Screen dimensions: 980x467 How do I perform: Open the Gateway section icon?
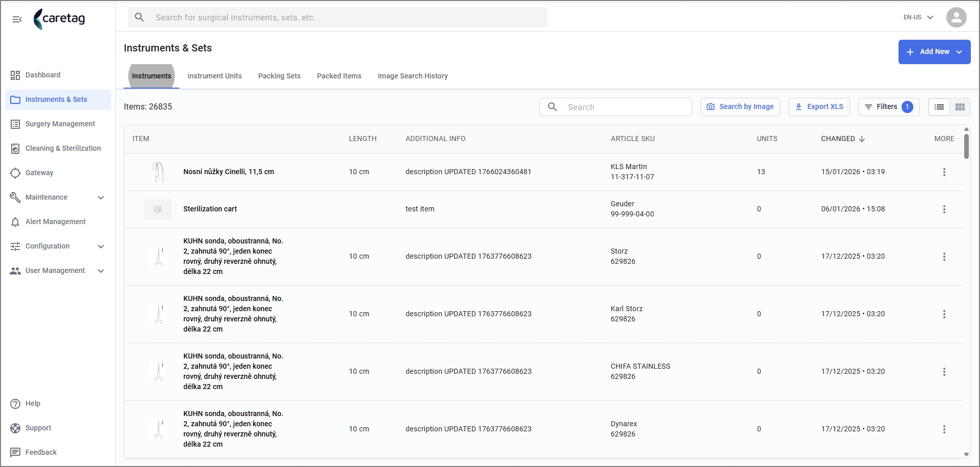click(15, 173)
